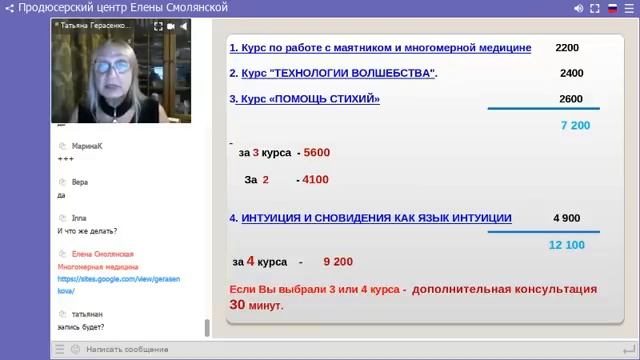640x360 pixels.
Task: Send the message with the enter arrow icon
Action: pyautogui.click(x=629, y=350)
